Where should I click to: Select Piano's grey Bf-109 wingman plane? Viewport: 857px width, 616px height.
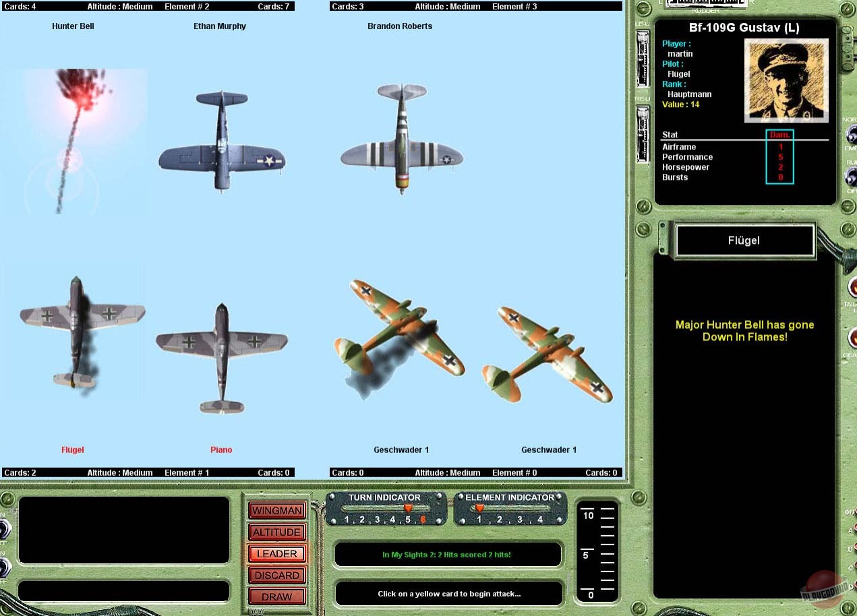point(222,356)
